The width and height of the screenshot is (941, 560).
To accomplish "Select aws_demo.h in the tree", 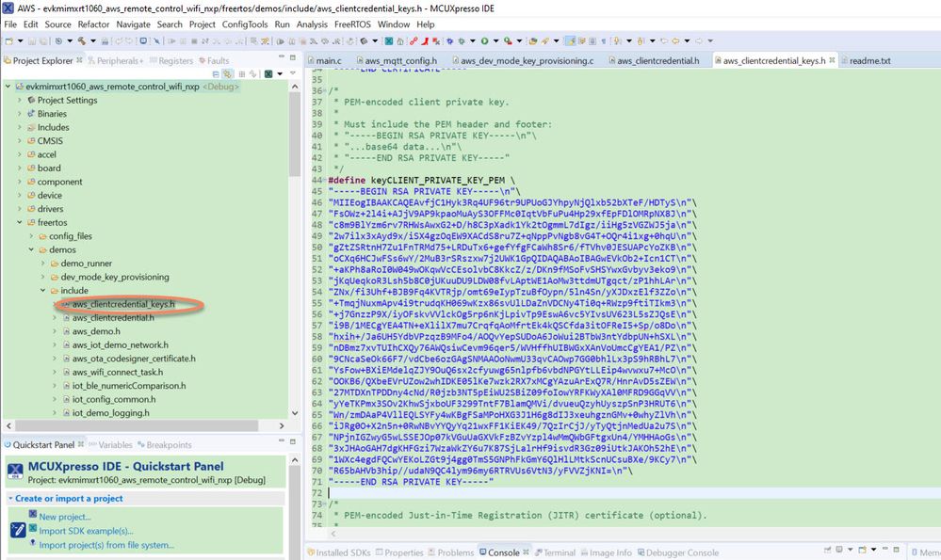I will pos(96,331).
